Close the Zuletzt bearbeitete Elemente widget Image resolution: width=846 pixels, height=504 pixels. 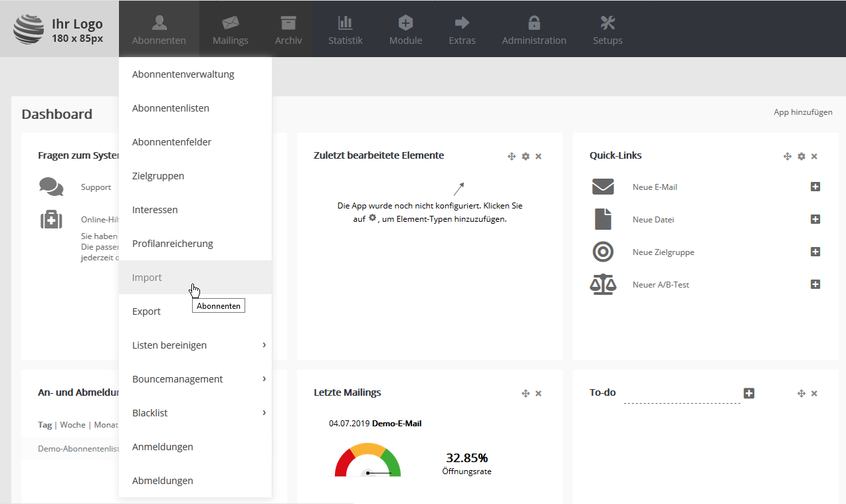point(538,156)
